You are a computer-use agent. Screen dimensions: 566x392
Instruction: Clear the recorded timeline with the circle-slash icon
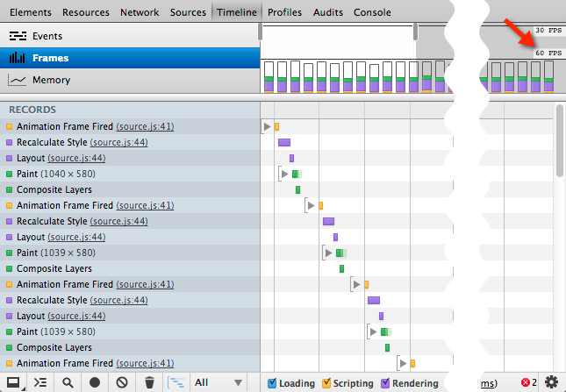[x=122, y=382]
